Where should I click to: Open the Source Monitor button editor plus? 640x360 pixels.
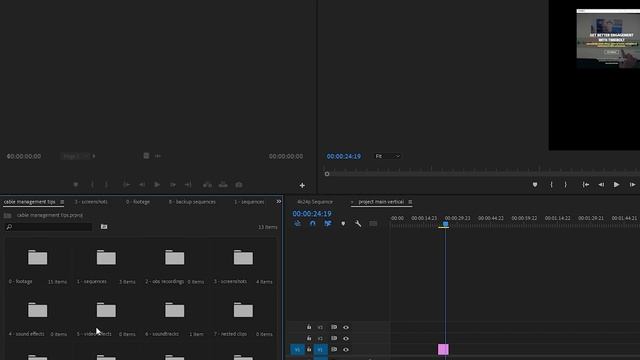click(x=302, y=185)
